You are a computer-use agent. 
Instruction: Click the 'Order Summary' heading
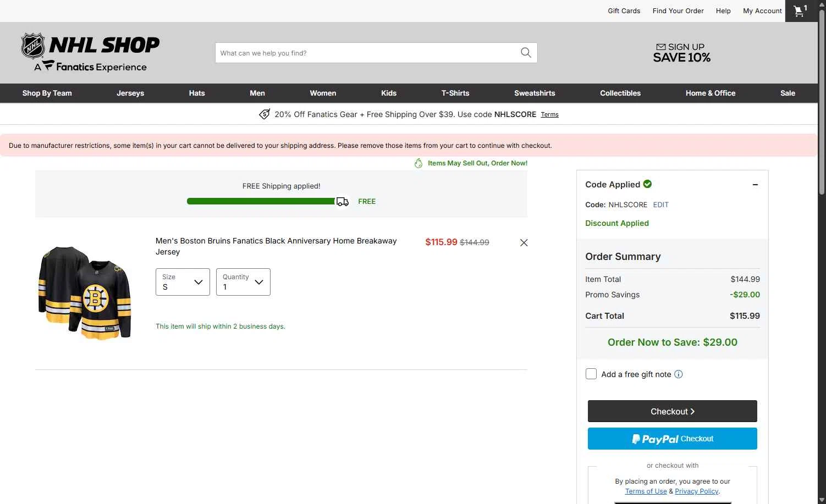(623, 257)
